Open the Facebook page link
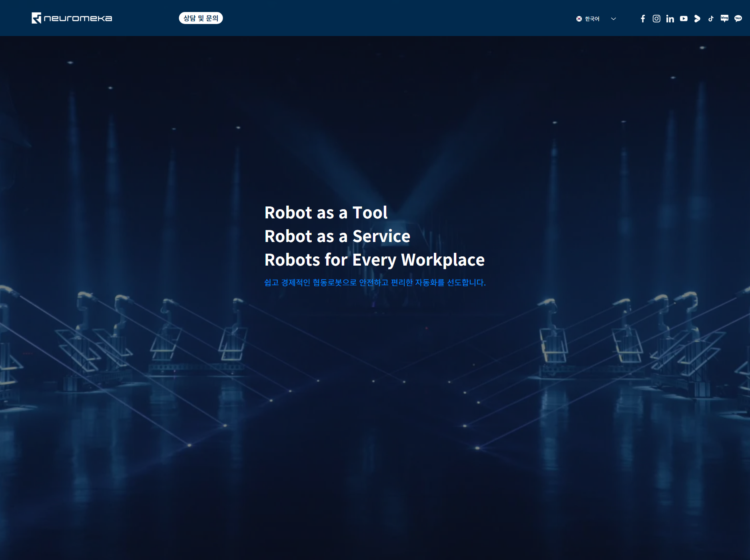This screenshot has width=750, height=560. coord(643,18)
